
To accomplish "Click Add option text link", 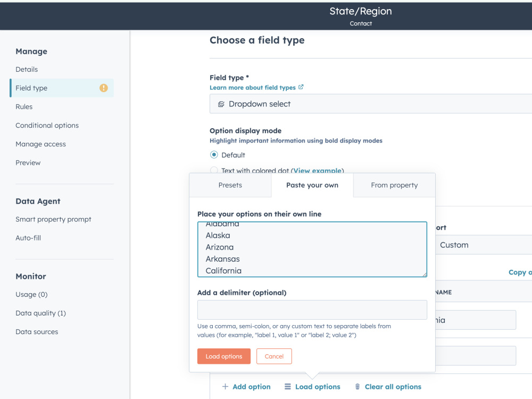I will pyautogui.click(x=252, y=387).
